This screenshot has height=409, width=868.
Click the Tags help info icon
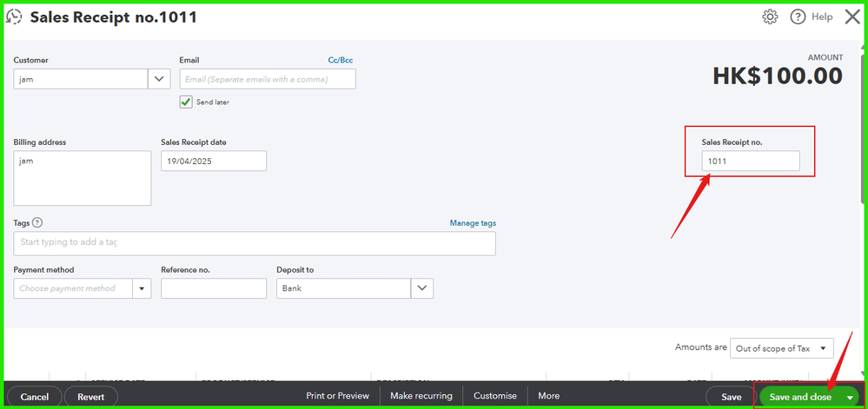(37, 222)
